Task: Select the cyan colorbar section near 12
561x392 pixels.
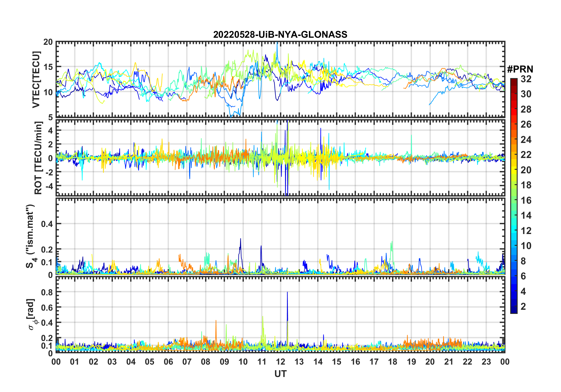Action: pos(514,231)
